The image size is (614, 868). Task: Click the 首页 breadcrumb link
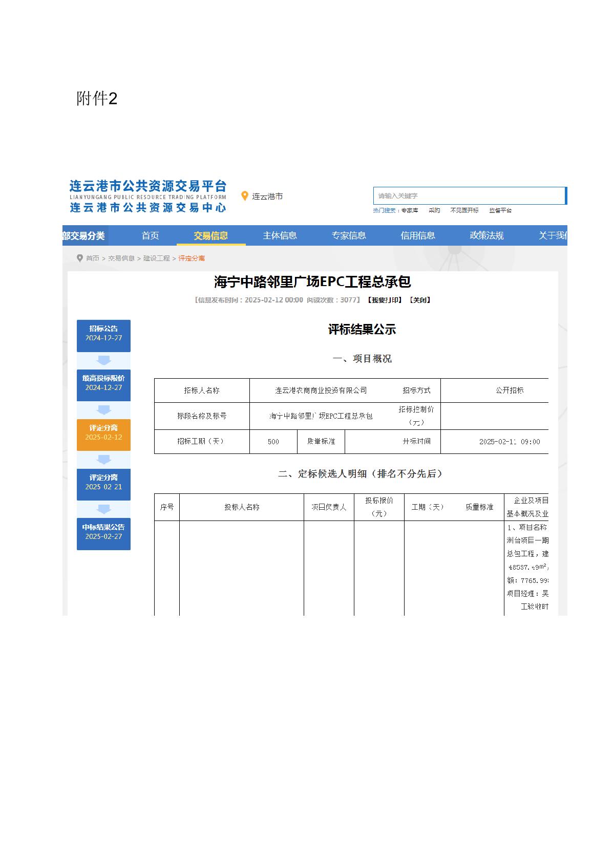(x=93, y=258)
